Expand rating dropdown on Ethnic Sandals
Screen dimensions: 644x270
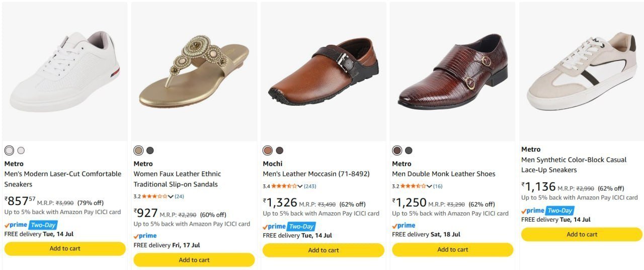pos(171,196)
